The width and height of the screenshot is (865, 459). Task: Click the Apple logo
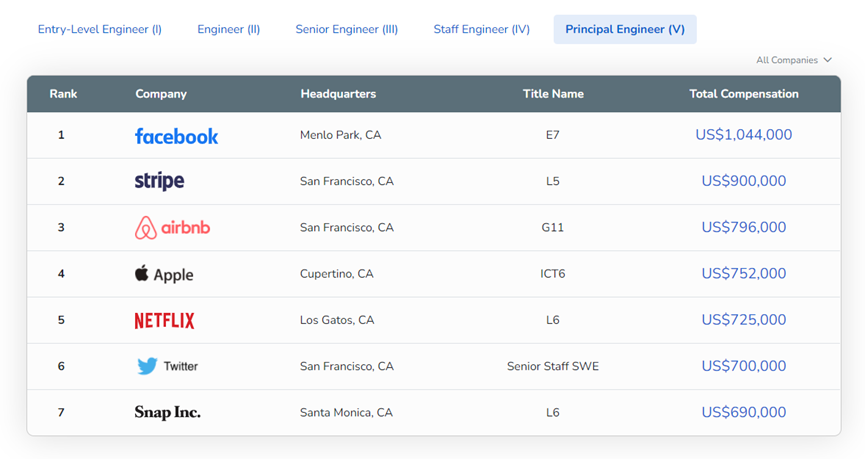tap(142, 273)
